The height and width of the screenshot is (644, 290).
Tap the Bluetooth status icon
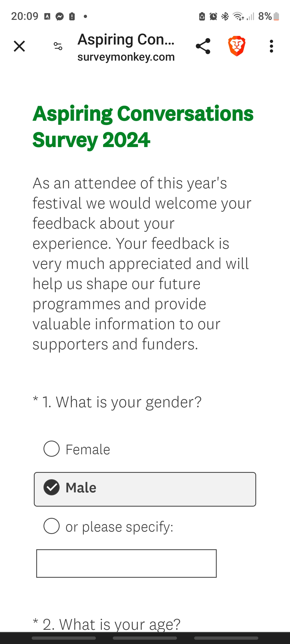coord(225,17)
